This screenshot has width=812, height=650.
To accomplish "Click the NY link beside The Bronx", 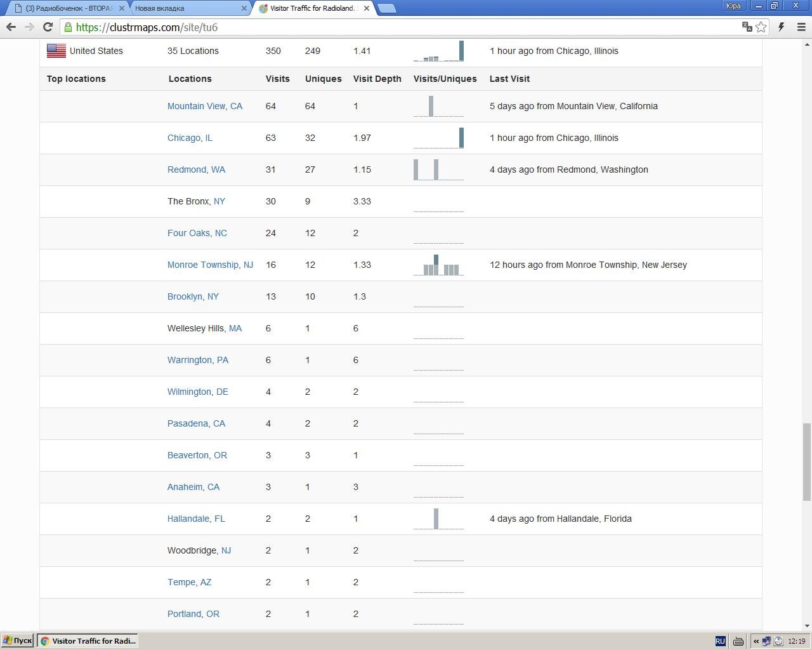I will click(x=219, y=201).
